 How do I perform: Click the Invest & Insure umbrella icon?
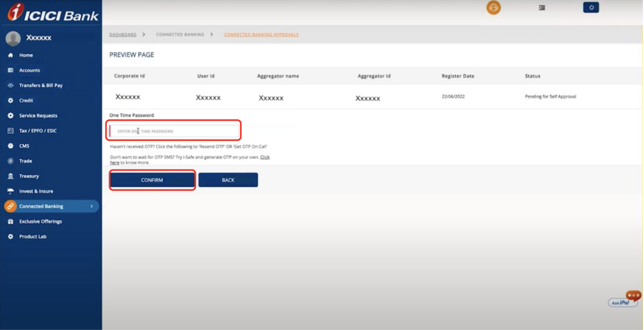click(x=11, y=191)
